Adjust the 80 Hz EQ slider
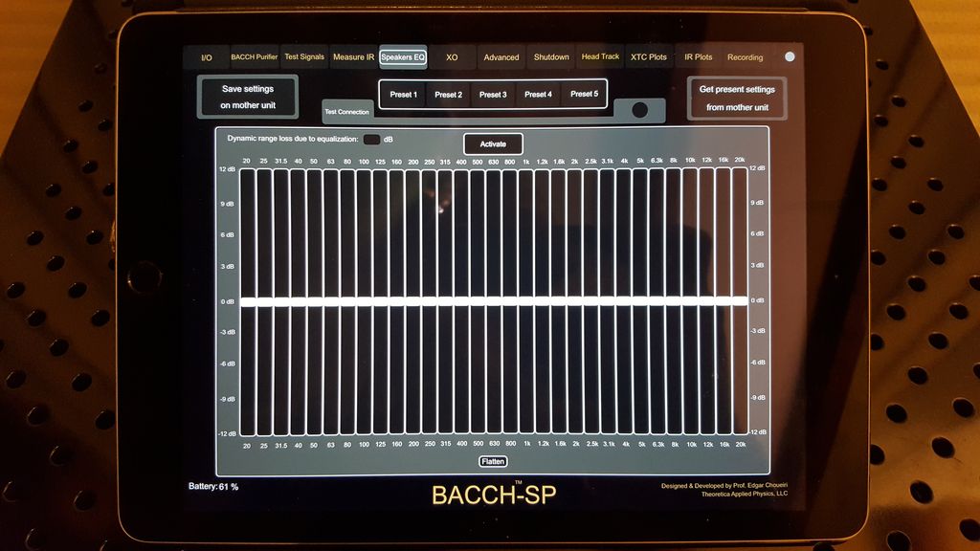Screen dimensions: 980x551 (346, 301)
